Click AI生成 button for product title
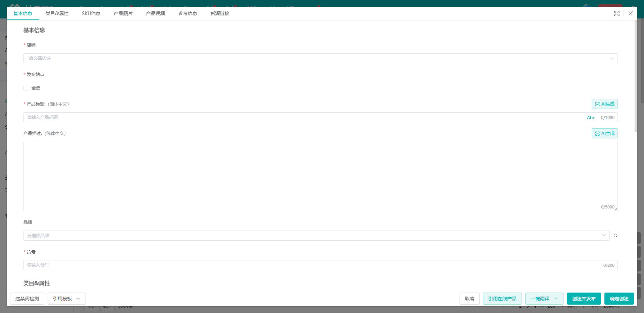 (604, 104)
